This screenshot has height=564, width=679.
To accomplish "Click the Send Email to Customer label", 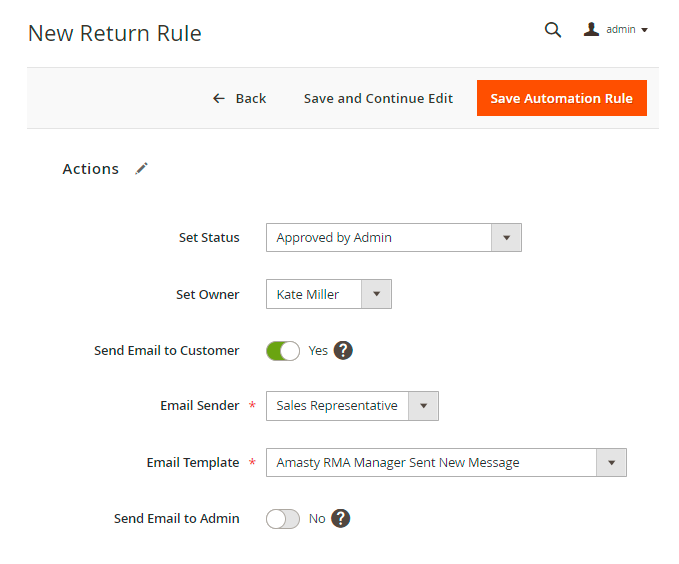I will 166,351.
